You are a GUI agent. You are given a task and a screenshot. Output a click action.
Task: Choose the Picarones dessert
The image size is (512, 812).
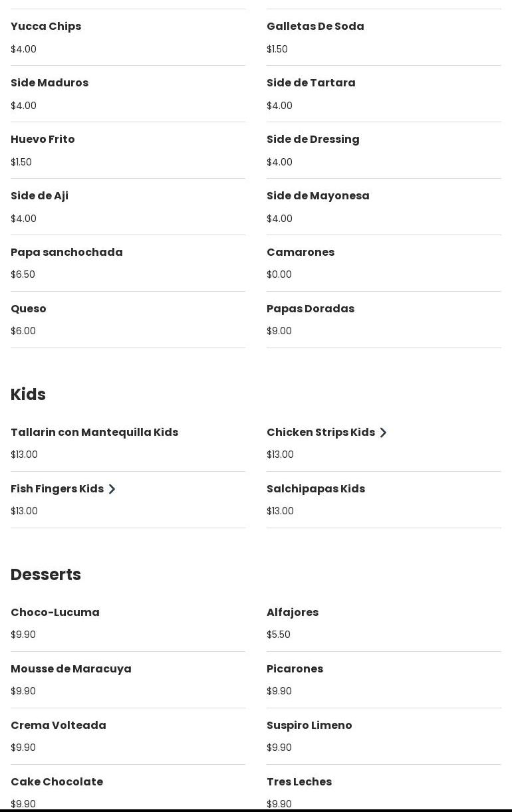[295, 669]
